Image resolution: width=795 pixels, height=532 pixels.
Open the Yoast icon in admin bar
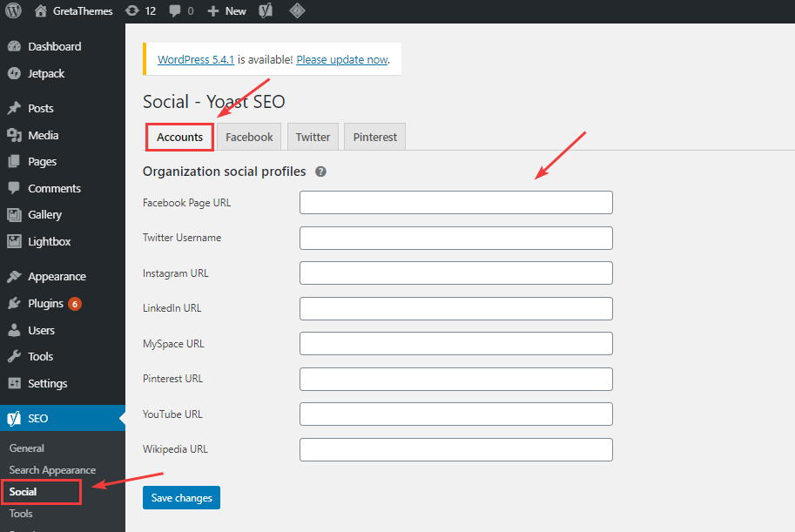click(x=266, y=10)
